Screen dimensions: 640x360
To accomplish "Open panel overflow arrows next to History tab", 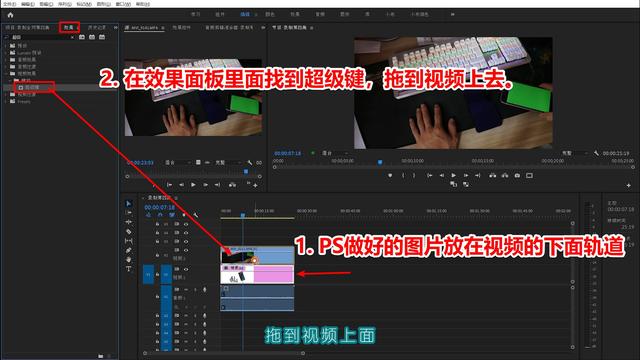I will point(116,27).
